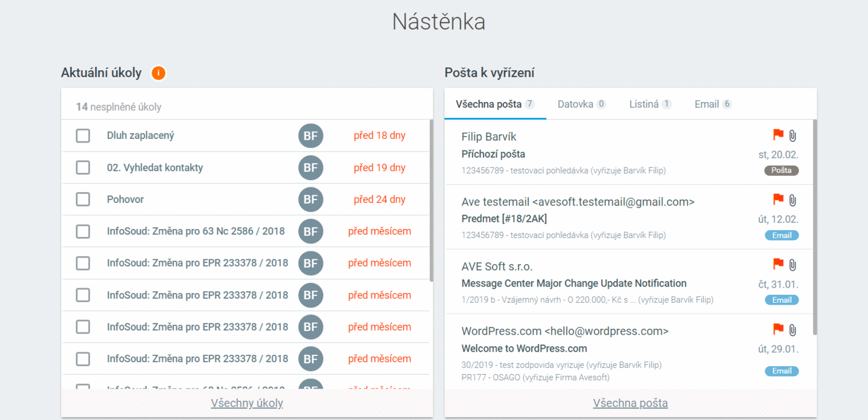Image resolution: width=868 pixels, height=420 pixels.
Task: Click the Pošta tag badge on Filip Barvík mail
Action: [x=781, y=170]
